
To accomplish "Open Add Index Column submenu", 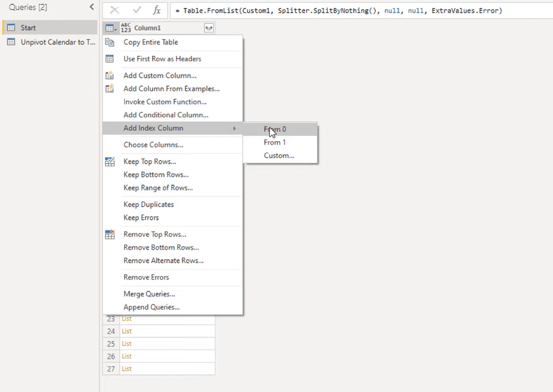I will coord(173,128).
